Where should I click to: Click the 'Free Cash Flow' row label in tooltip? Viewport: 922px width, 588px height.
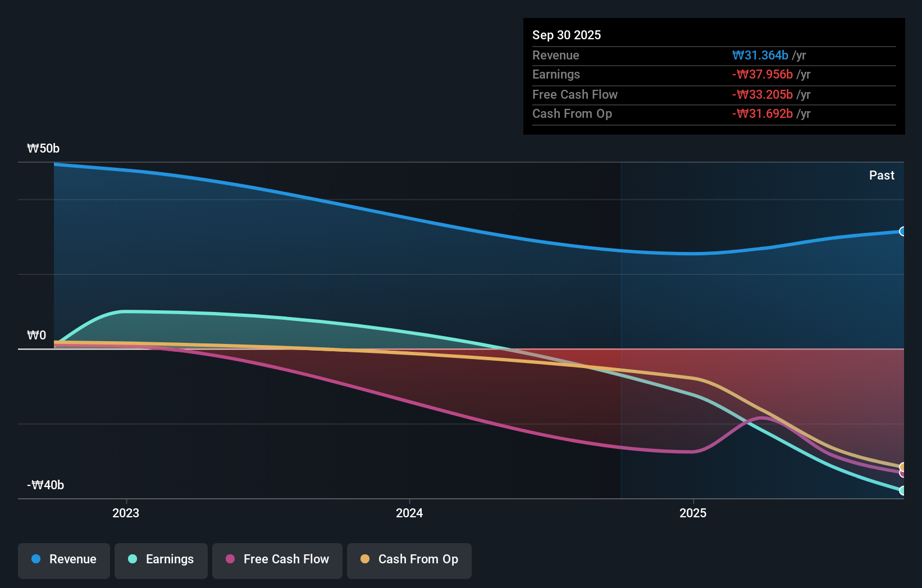pyautogui.click(x=575, y=95)
